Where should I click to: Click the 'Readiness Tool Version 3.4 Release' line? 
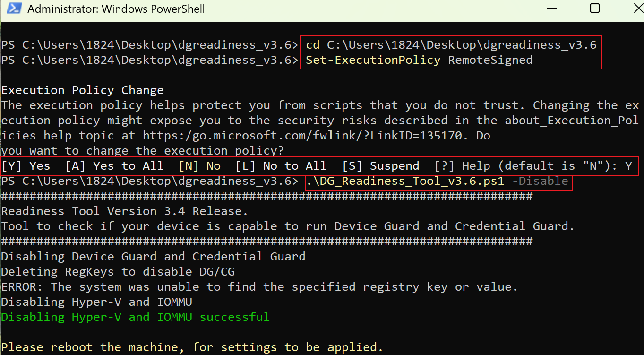[125, 211]
